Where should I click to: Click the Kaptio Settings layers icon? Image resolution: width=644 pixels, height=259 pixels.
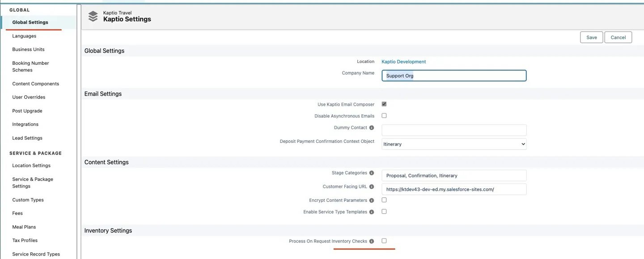point(93,17)
